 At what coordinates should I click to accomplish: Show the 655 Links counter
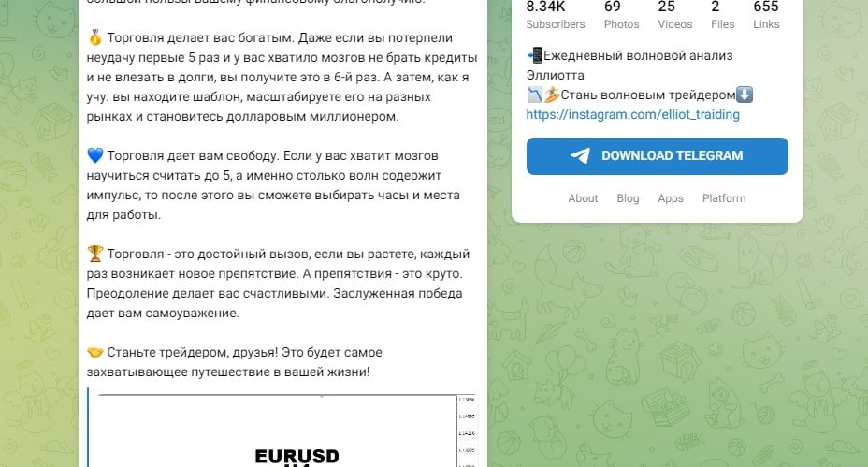pyautogui.click(x=766, y=16)
